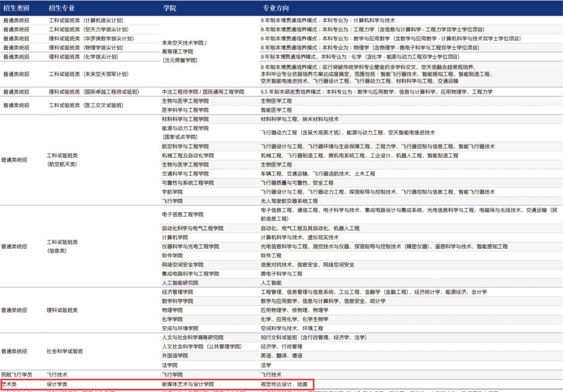
Task: Select 知行文科试验班 direction cell
Action: [313, 337]
